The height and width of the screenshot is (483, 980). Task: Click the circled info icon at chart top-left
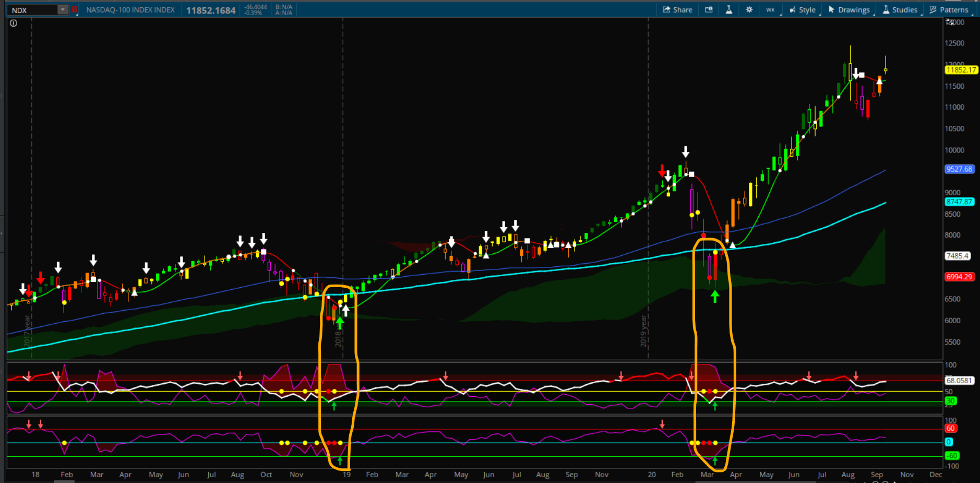coord(14,23)
